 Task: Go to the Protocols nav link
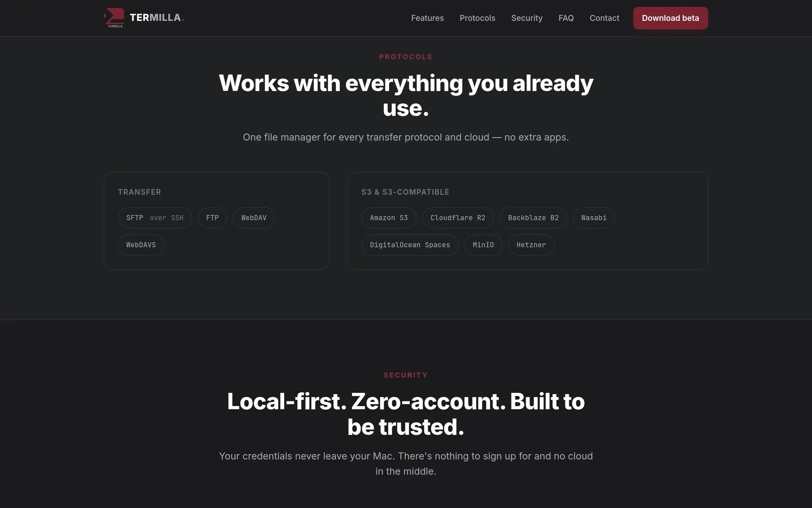(x=477, y=18)
